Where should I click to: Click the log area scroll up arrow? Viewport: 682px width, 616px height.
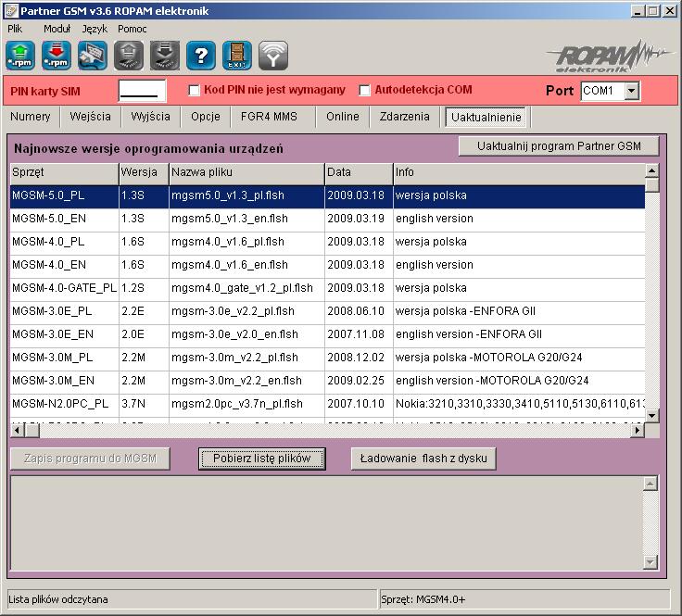point(650,484)
